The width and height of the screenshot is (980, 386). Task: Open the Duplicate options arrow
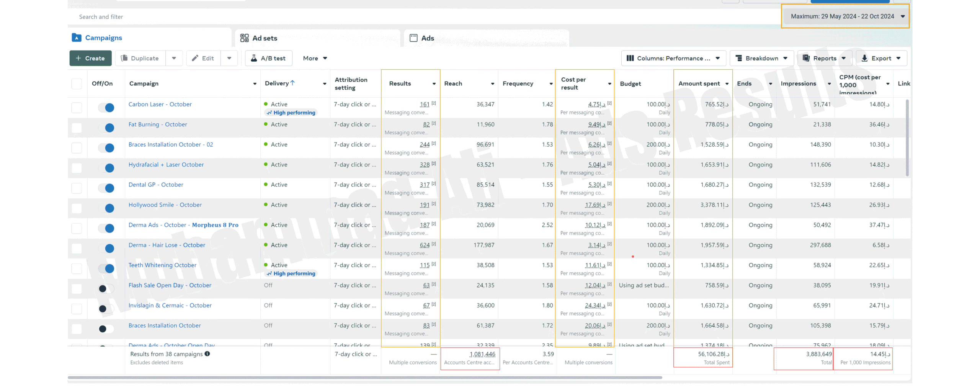(x=174, y=58)
